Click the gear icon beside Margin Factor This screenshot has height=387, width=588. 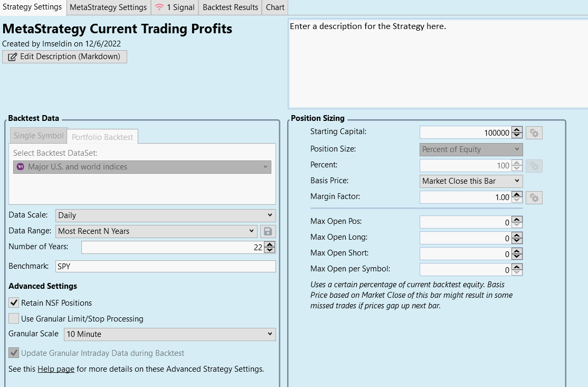[x=534, y=197]
